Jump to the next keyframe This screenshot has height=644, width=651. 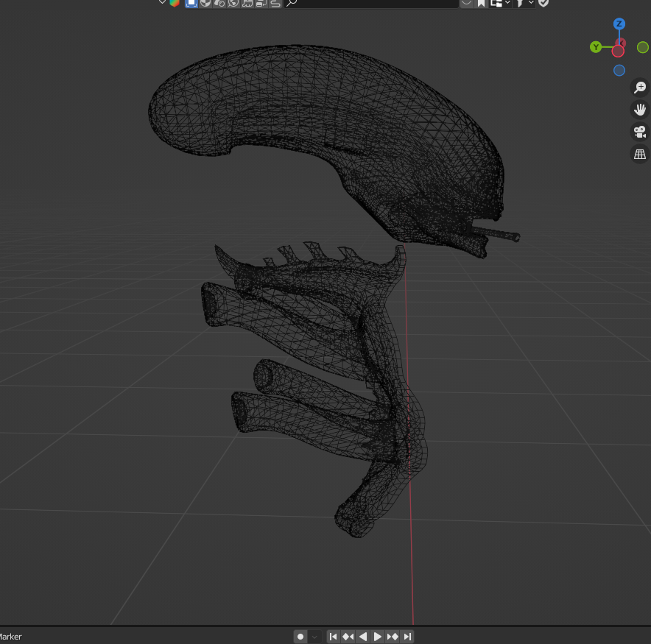[393, 636]
